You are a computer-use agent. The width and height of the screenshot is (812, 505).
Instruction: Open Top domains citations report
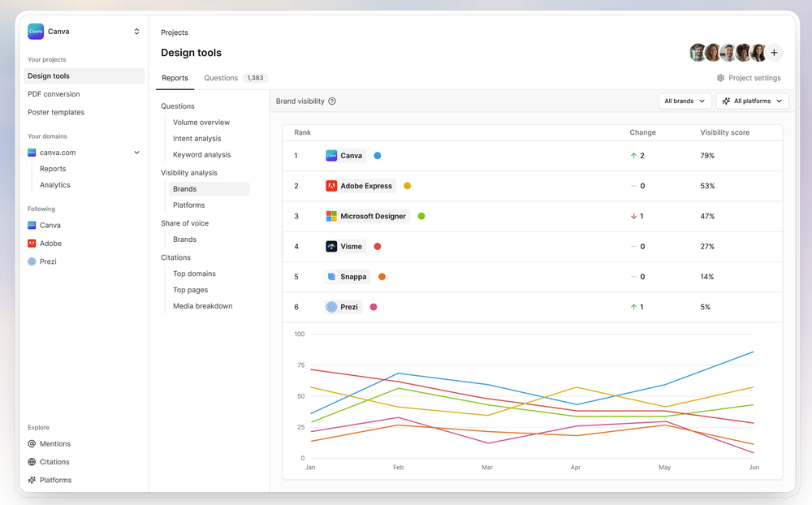[194, 274]
